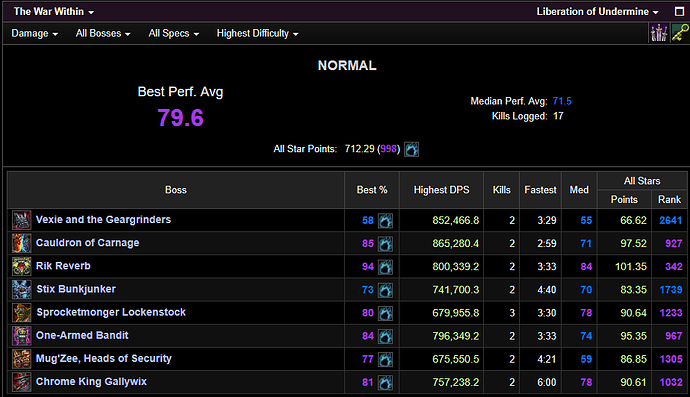The image size is (690, 397).
Task: Open One-Armed Bandit boss link
Action: click(x=82, y=335)
